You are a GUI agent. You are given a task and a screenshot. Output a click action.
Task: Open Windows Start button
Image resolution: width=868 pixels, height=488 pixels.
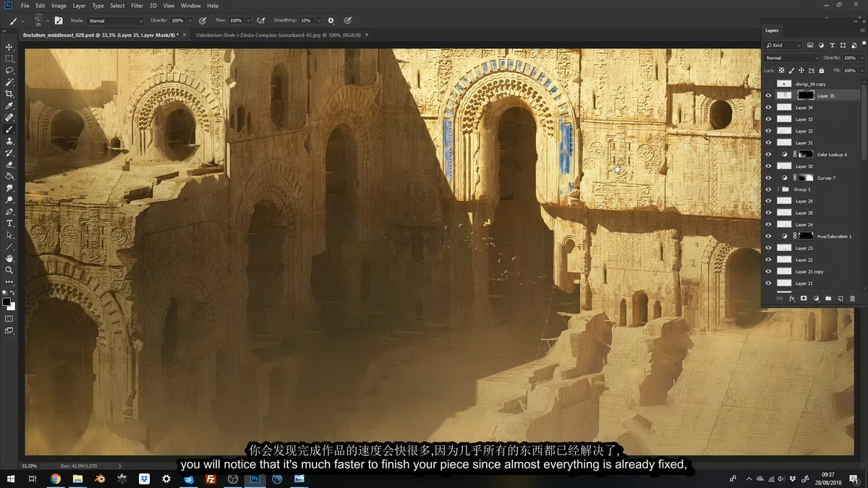click(x=11, y=479)
